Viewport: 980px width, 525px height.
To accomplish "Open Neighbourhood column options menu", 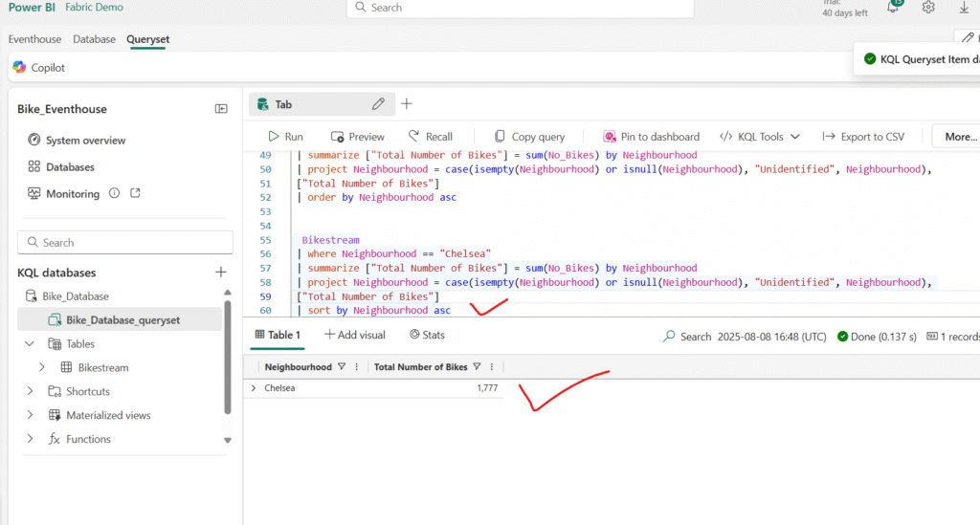I will click(357, 366).
